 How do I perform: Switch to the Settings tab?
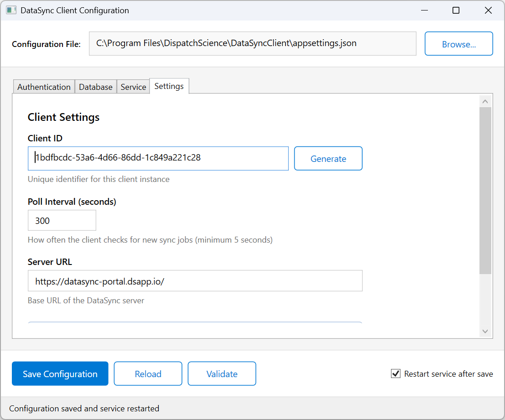pyautogui.click(x=169, y=86)
